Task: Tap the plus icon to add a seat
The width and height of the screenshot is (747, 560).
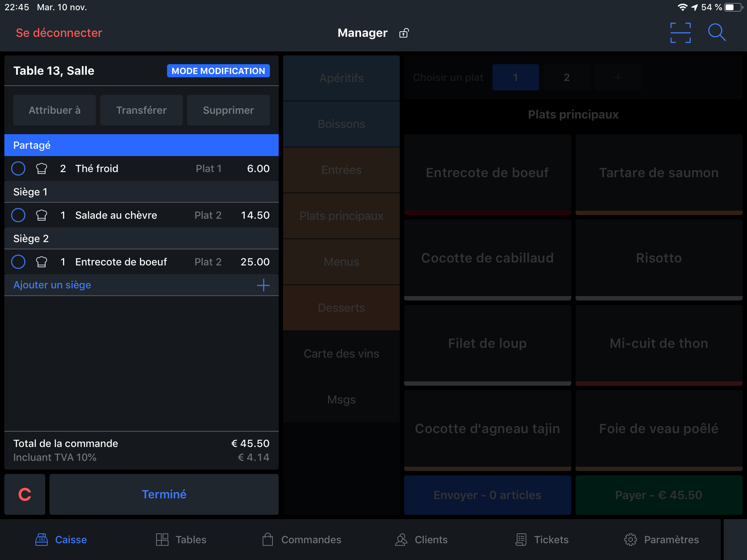Action: tap(263, 285)
